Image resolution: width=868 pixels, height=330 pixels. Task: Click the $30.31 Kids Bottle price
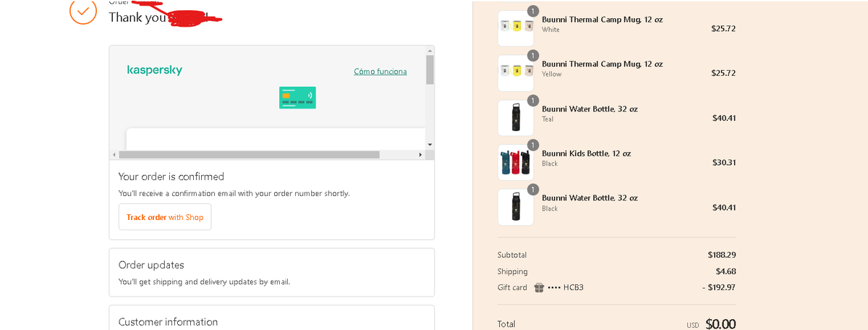tap(724, 162)
